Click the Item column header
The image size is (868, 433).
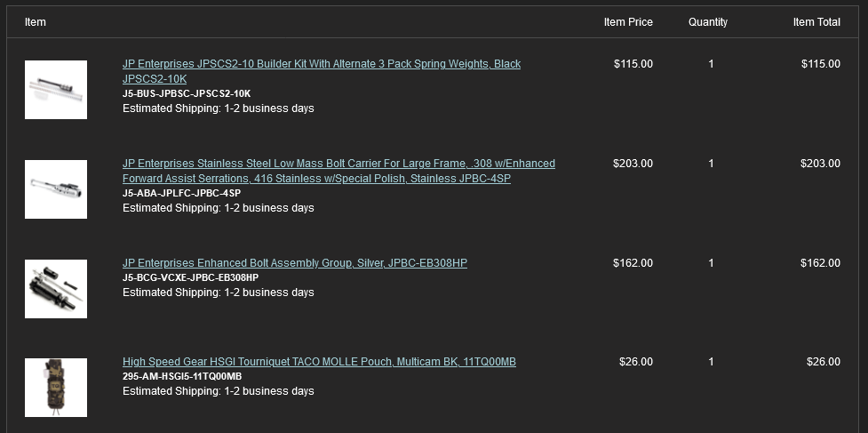[x=36, y=22]
